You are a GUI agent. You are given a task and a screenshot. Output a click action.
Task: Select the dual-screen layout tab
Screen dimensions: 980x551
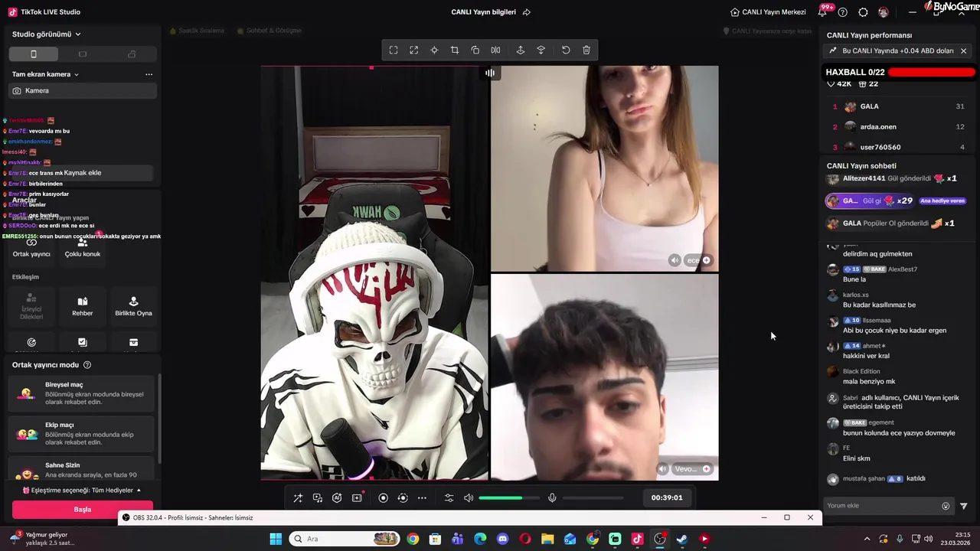132,54
